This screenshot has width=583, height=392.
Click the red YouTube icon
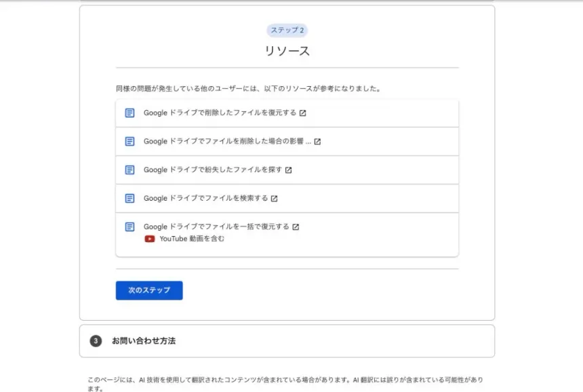coord(149,239)
